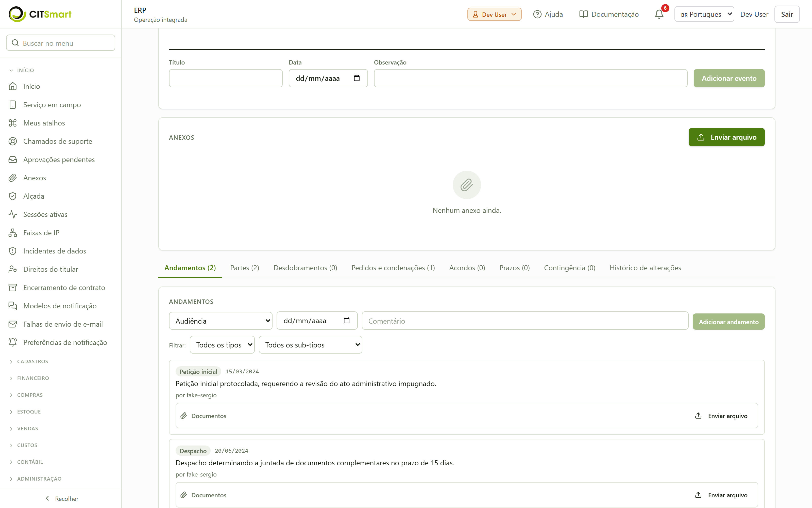Screen dimensions: 812x508
Task: Collapse sidebar with Recolher
Action: click(x=61, y=499)
